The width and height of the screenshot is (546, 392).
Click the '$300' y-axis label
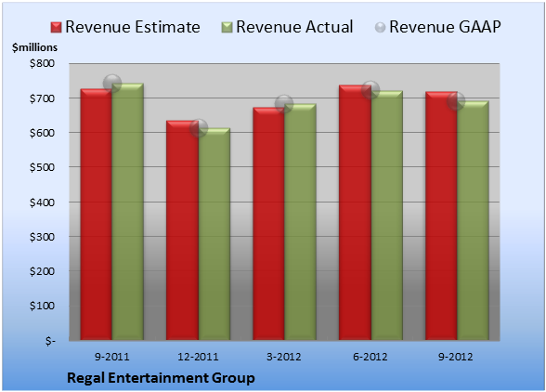point(42,237)
